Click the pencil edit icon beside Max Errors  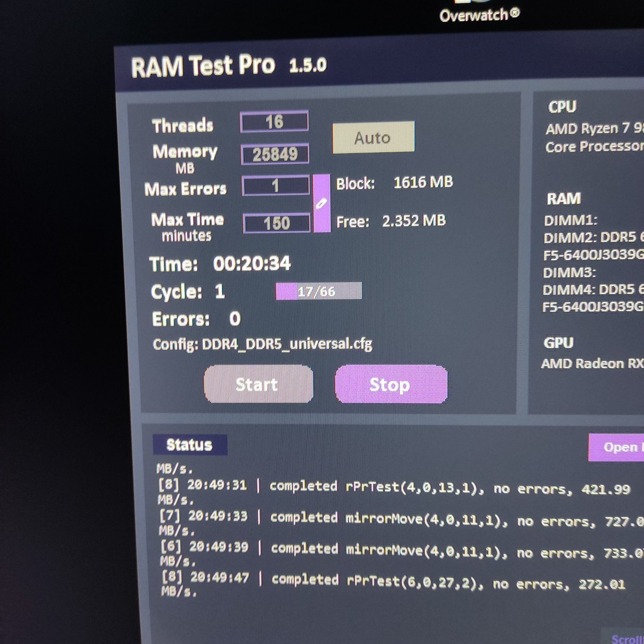[x=322, y=203]
